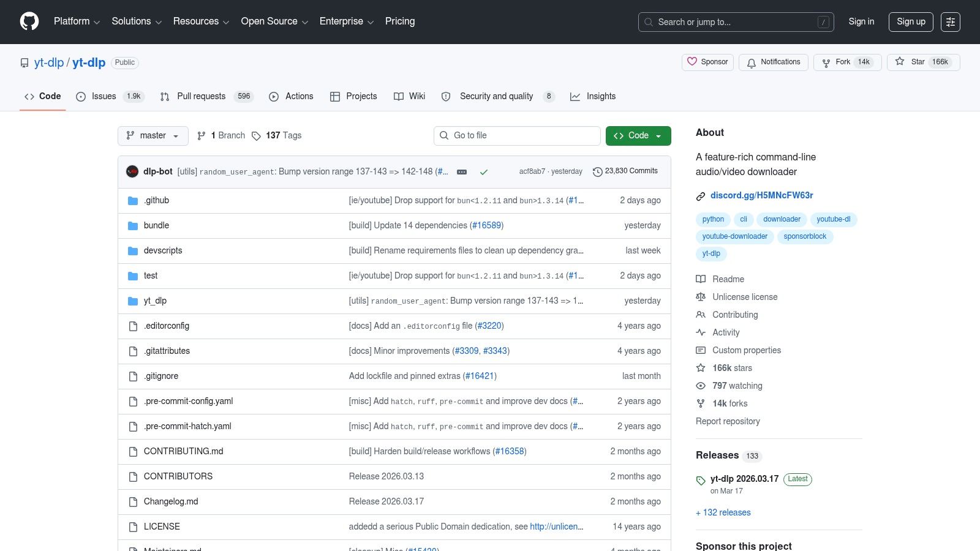The width and height of the screenshot is (980, 551).
Task: Click the Sign in link
Action: pyautogui.click(x=861, y=21)
